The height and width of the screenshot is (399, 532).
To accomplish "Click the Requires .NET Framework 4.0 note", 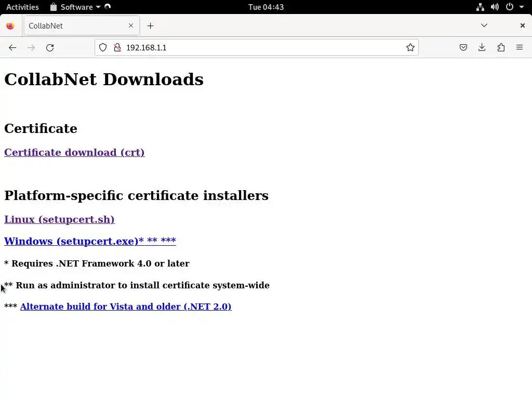I will 97,263.
